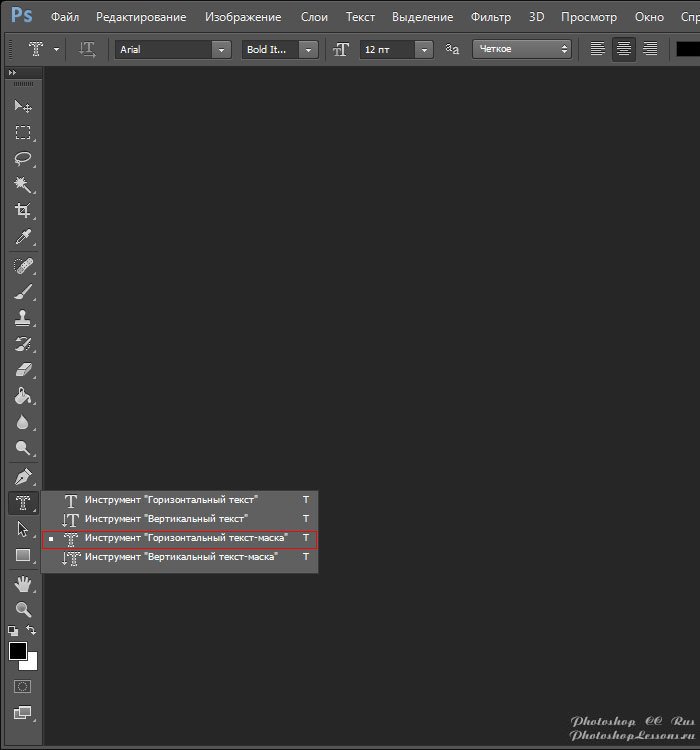Select the Brush tool
This screenshot has height=750, width=700.
(22, 292)
